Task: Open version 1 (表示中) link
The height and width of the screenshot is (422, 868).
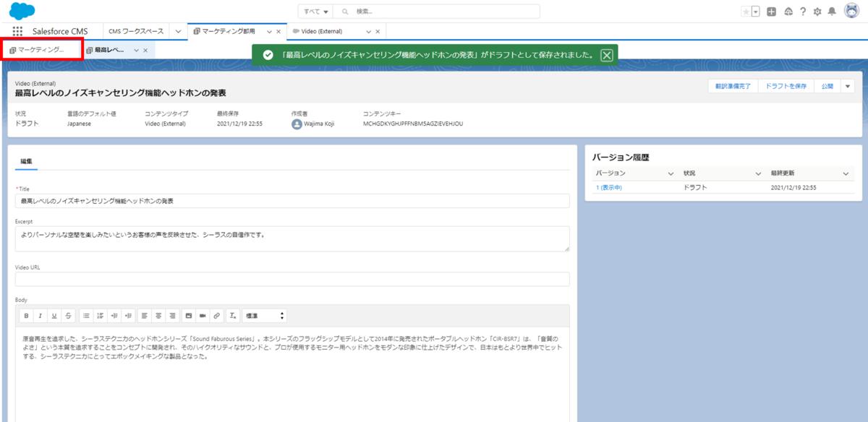Action: coord(611,186)
